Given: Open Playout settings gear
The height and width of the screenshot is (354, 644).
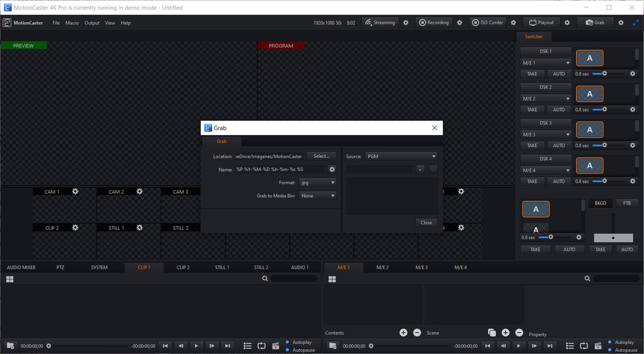Looking at the screenshot, I should click(567, 23).
